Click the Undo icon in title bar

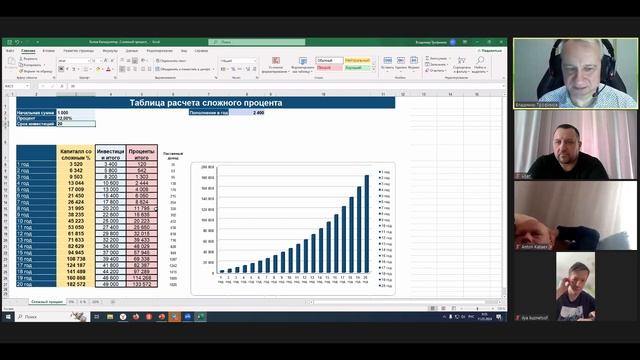[x=17, y=42]
